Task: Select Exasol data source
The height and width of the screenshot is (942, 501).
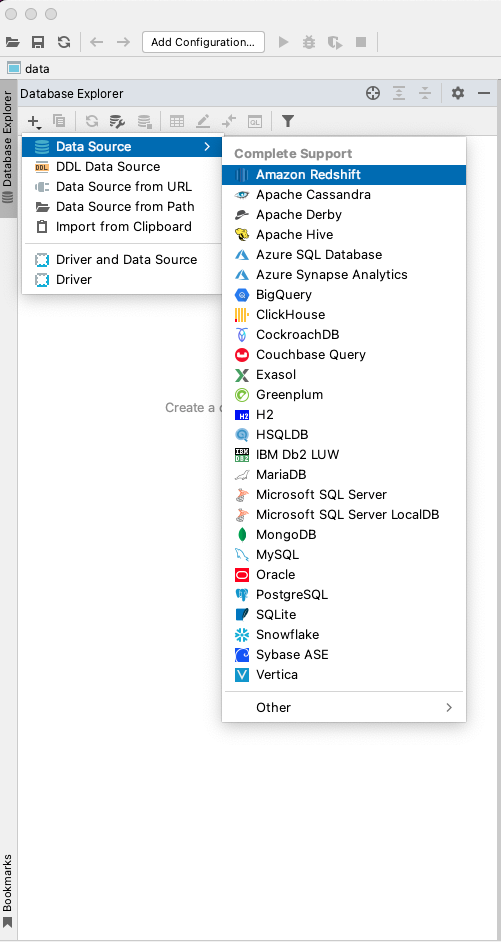Action: [344, 374]
